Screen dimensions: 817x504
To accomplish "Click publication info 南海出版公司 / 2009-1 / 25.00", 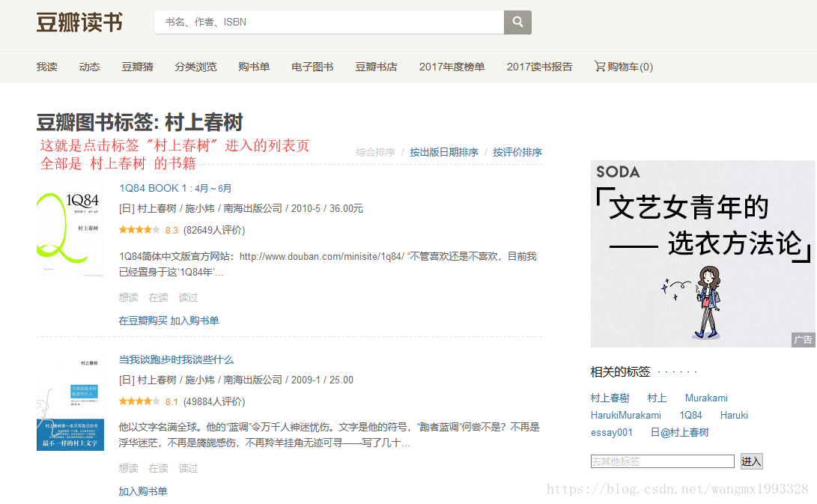I will 288,380.
